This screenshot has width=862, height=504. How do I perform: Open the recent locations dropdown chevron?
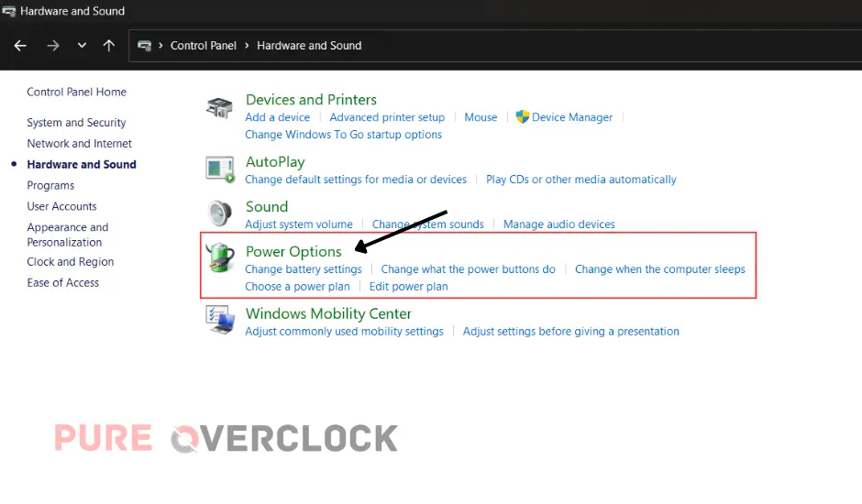click(x=82, y=46)
